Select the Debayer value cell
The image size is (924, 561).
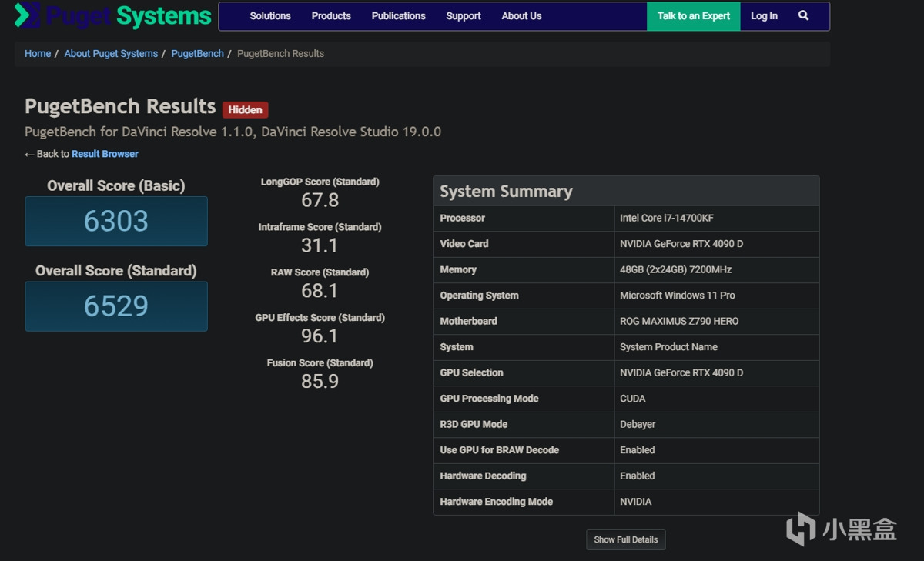(x=717, y=425)
